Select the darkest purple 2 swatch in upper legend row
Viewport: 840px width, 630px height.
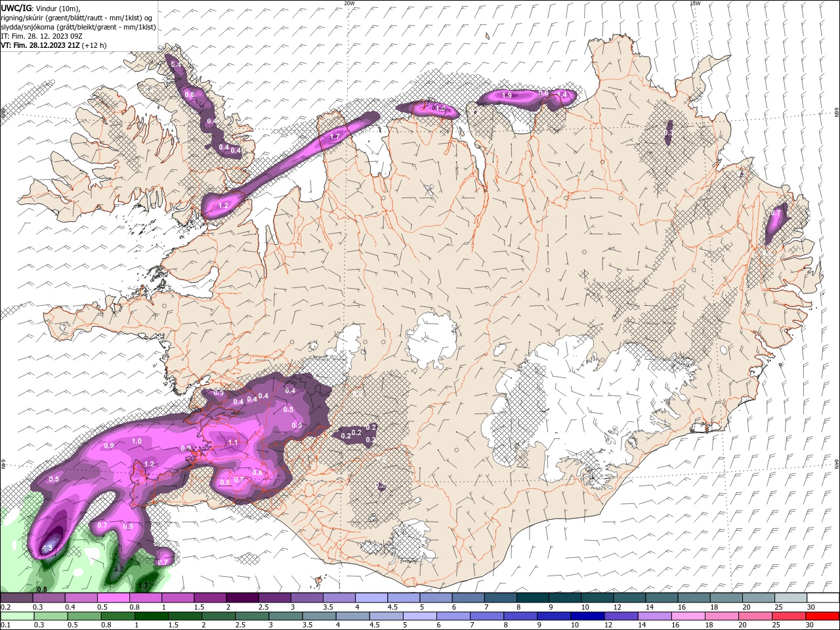[242, 598]
